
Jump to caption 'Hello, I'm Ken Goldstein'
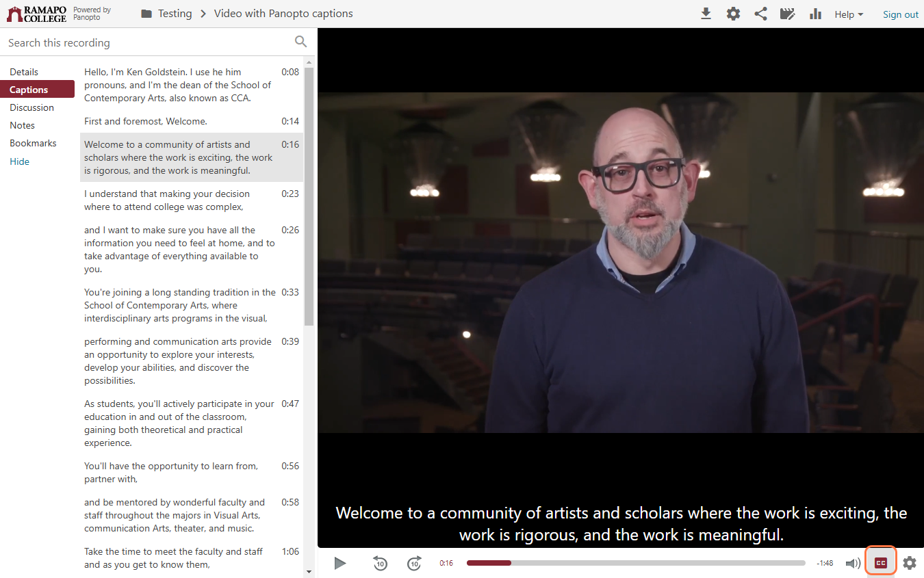click(192, 85)
